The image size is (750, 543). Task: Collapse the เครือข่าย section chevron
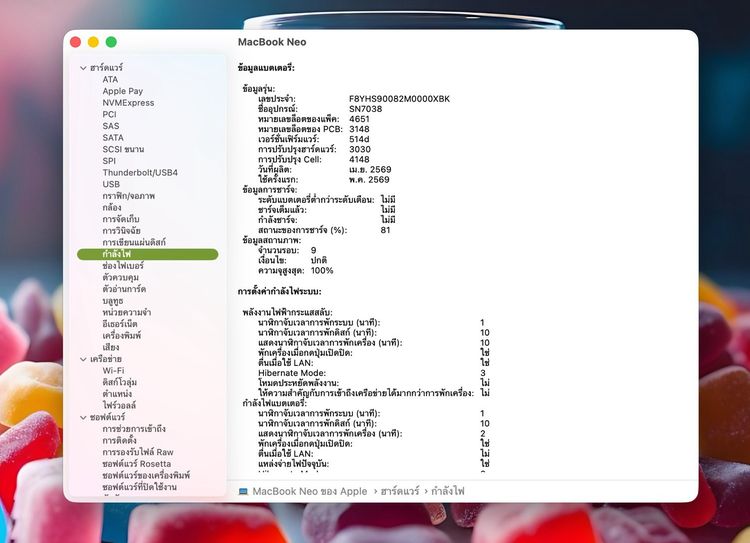[x=83, y=359]
